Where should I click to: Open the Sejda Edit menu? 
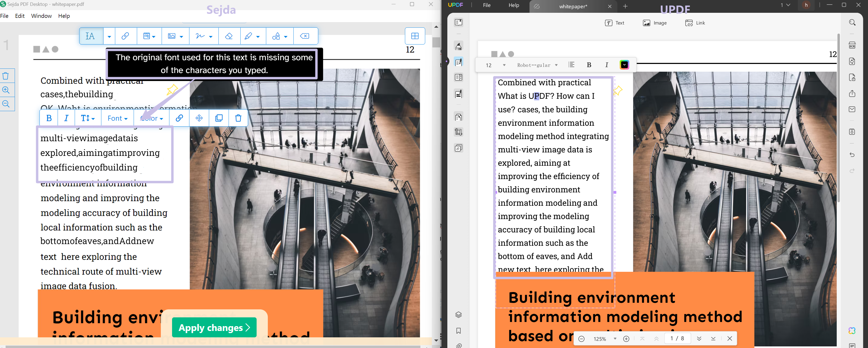coord(19,16)
